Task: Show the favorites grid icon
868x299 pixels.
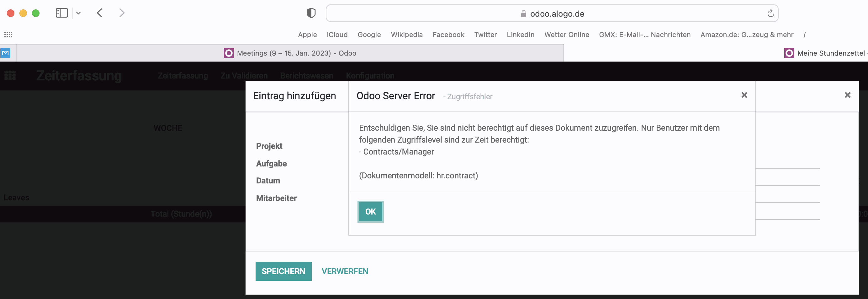Action: point(8,35)
